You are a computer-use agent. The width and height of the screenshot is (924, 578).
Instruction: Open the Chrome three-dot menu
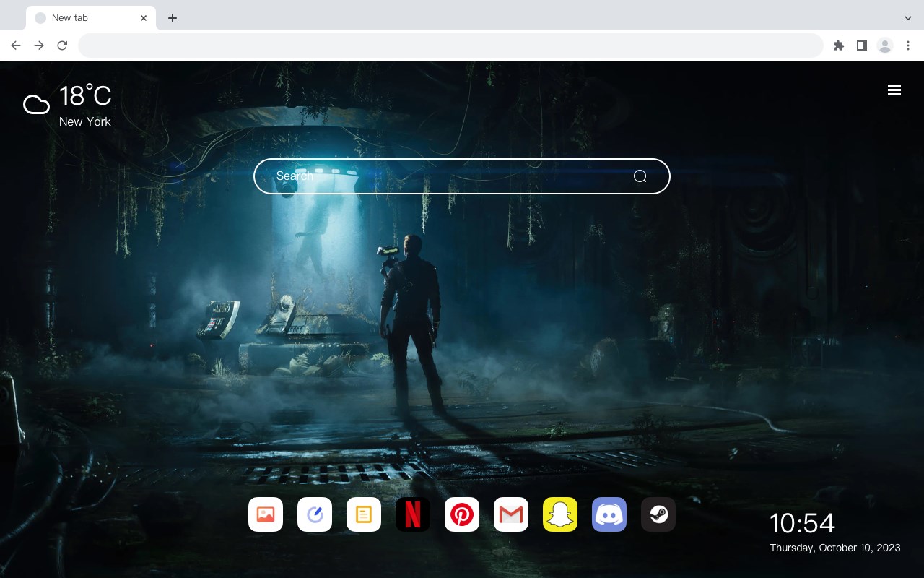[908, 46]
